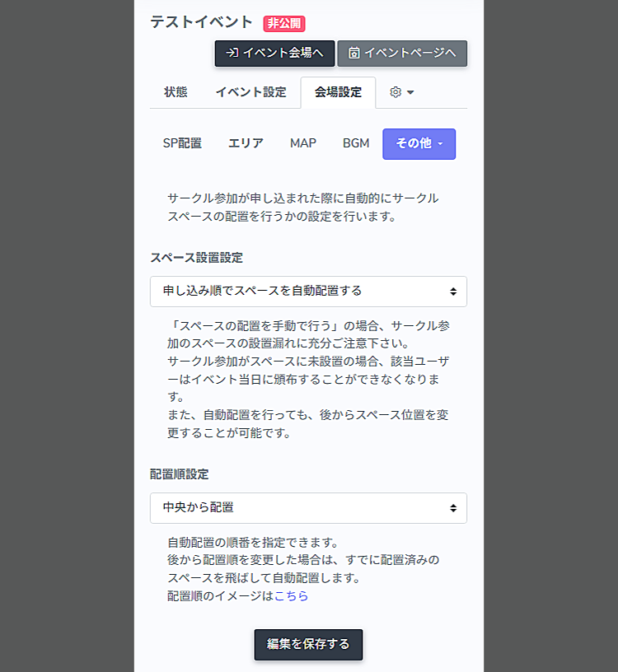Follow the こちら link for placement order image
Screen dimensions: 618x672
291,595
